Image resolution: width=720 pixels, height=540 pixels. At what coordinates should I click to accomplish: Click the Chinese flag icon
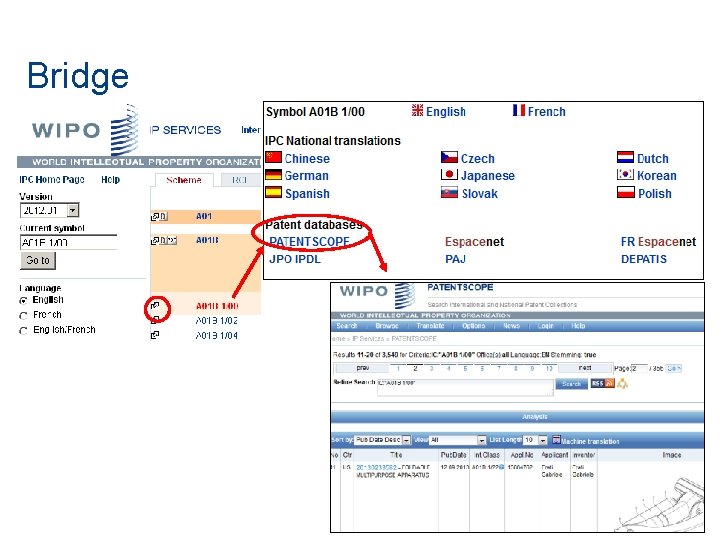tap(274, 158)
